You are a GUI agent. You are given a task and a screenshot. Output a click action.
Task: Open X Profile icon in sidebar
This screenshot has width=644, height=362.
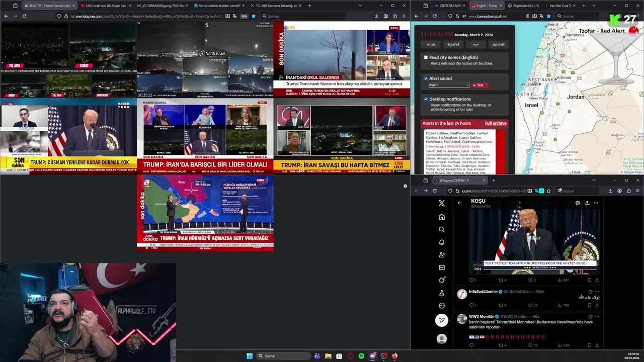point(442,293)
